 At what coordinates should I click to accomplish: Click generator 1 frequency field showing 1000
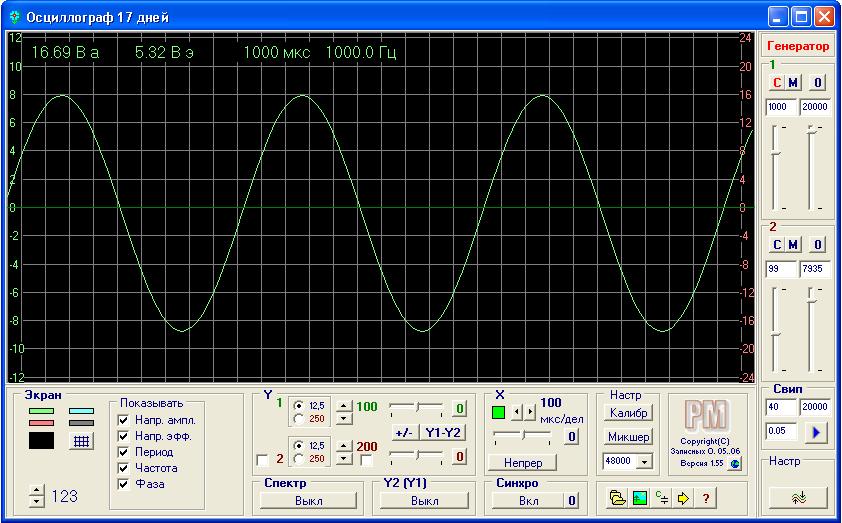[x=781, y=107]
